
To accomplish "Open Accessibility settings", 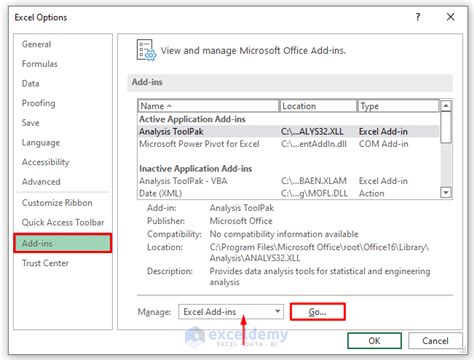I will tap(46, 162).
